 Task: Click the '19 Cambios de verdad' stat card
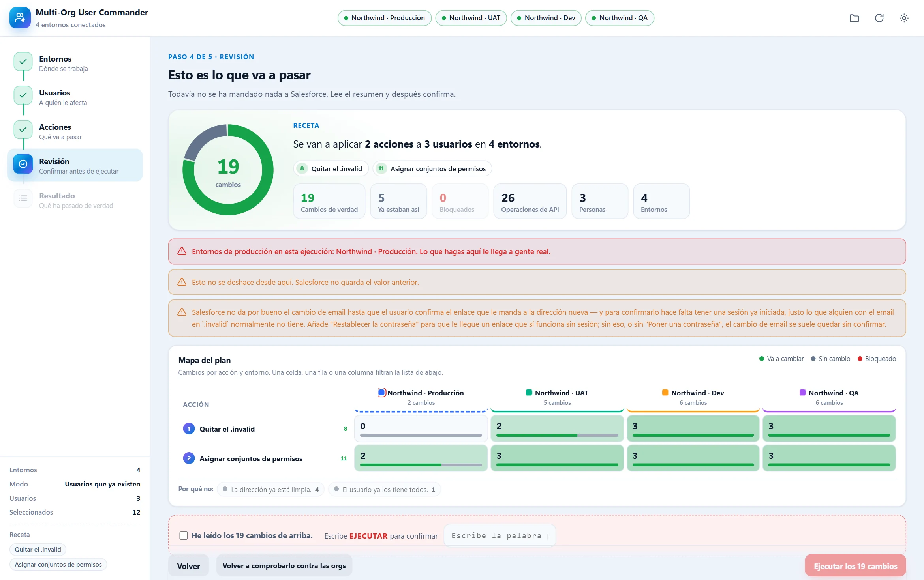click(329, 201)
